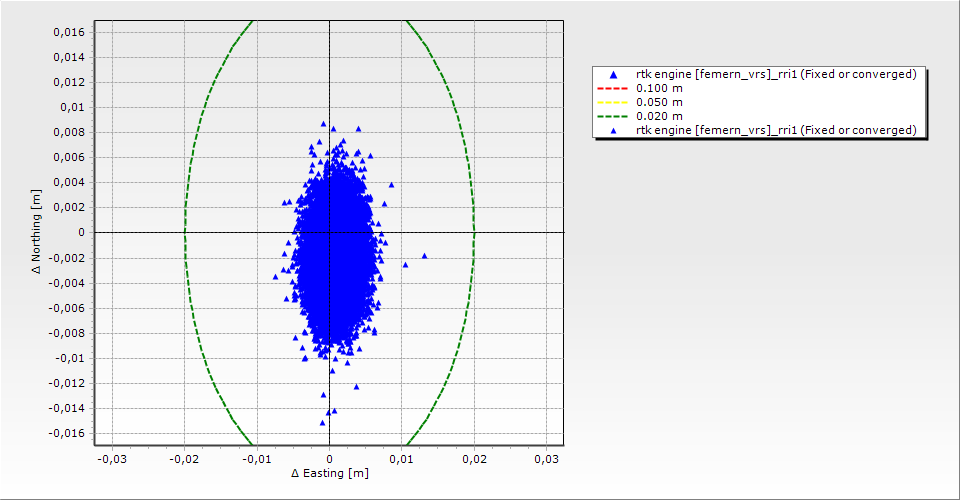Click the first rtk engine legend text
Viewport: 960px width, 500px height.
coord(776,75)
